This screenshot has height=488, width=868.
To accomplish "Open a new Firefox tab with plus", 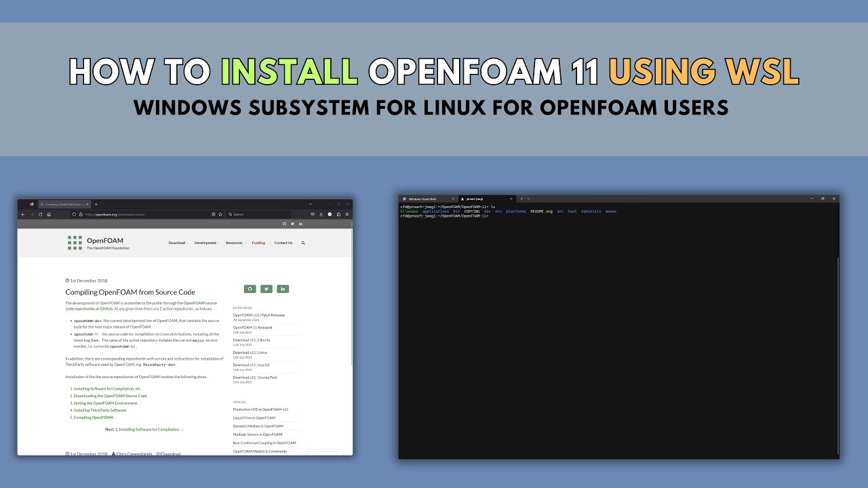I will tap(96, 204).
